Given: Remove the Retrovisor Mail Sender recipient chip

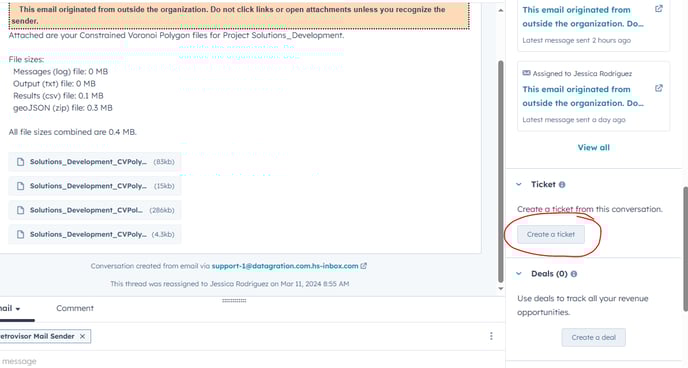Looking at the screenshot, I should 82,336.
